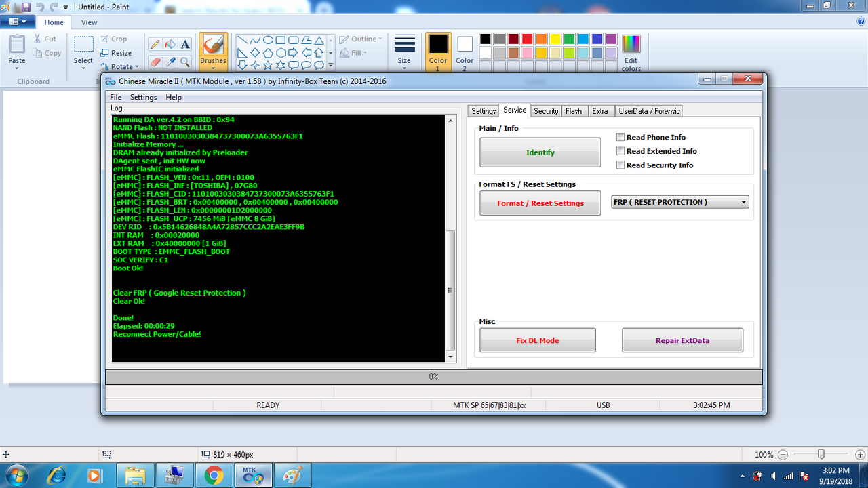This screenshot has width=868, height=488.
Task: Choose the right arrow shape
Action: 293,52
